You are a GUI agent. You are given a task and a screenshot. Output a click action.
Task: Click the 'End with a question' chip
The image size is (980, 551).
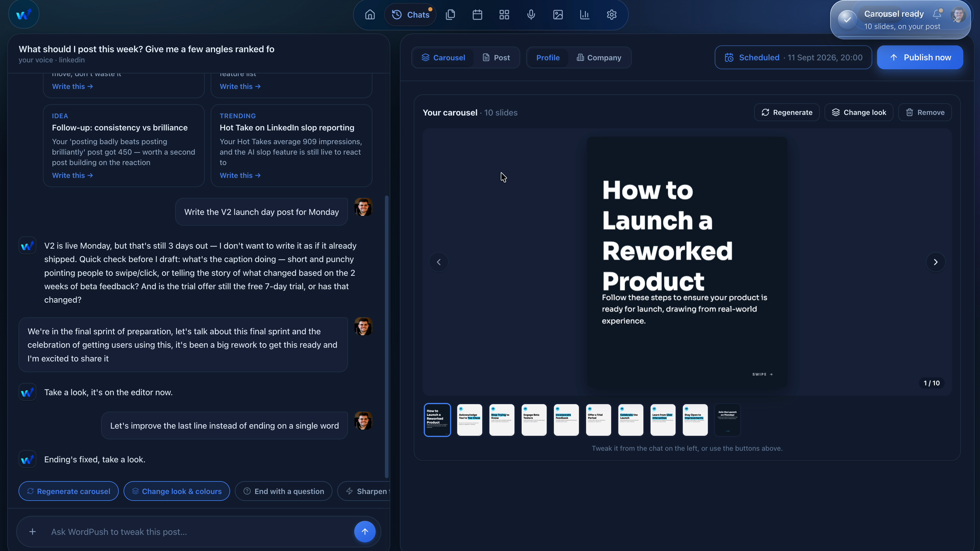(x=283, y=491)
